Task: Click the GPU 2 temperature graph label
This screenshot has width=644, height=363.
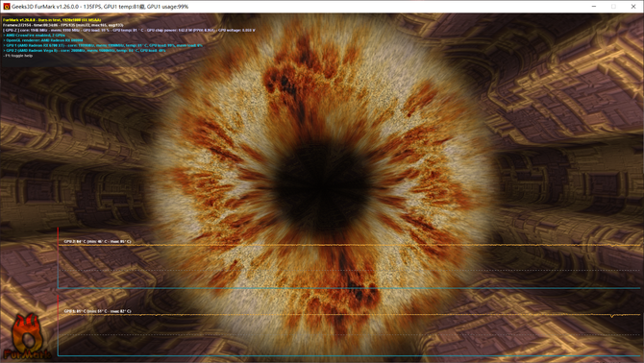Action: pyautogui.click(x=97, y=242)
